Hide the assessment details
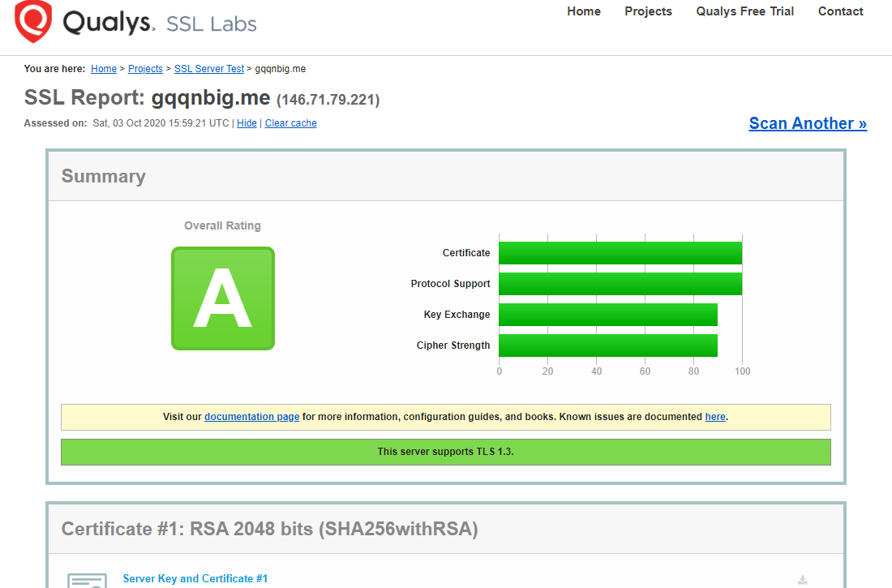 (247, 122)
